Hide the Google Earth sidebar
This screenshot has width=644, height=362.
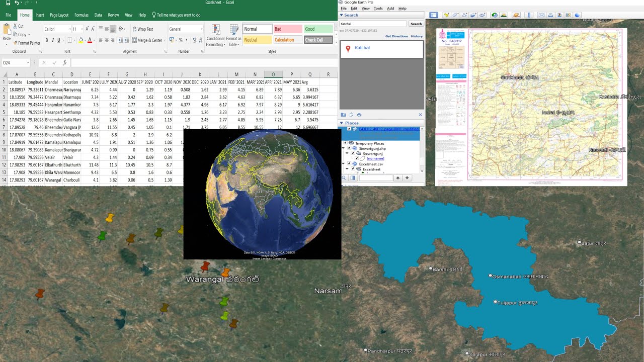[x=434, y=15]
